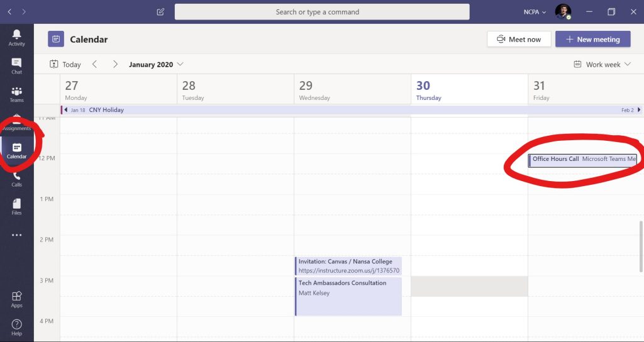Click the new chat compose icon

click(160, 12)
